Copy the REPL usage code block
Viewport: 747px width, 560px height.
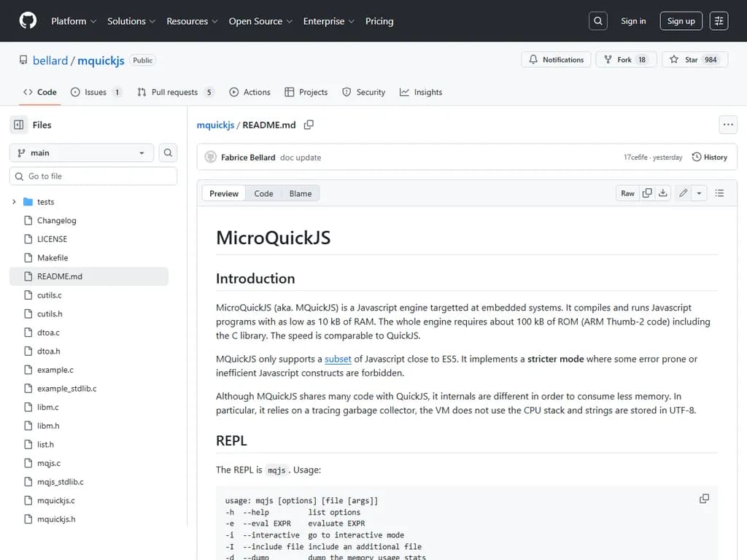pyautogui.click(x=704, y=498)
